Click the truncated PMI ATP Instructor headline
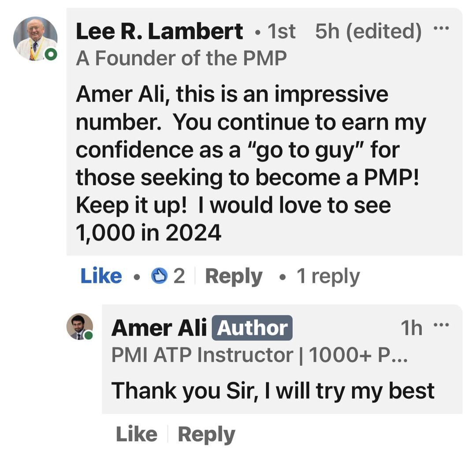The width and height of the screenshot is (476, 459). 259,355
